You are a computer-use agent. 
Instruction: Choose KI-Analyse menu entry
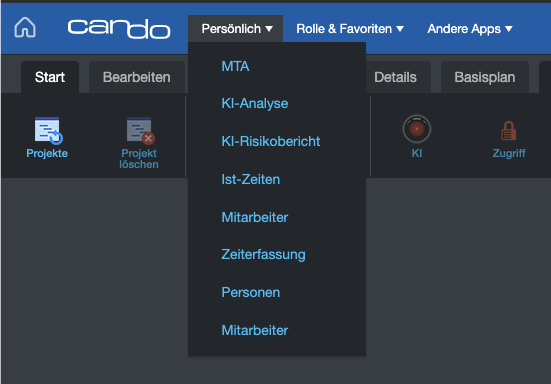(x=255, y=103)
